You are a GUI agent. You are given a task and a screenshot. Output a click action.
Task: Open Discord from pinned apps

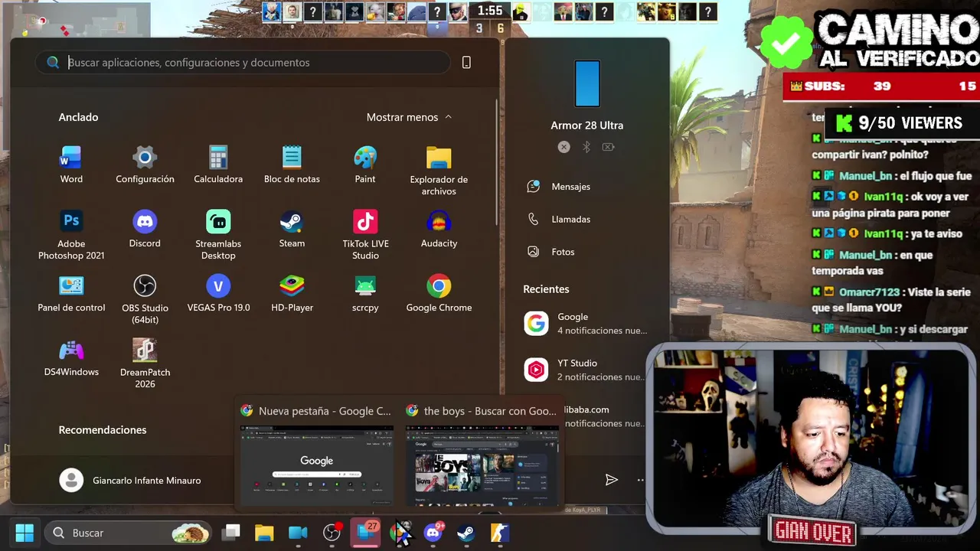(145, 230)
